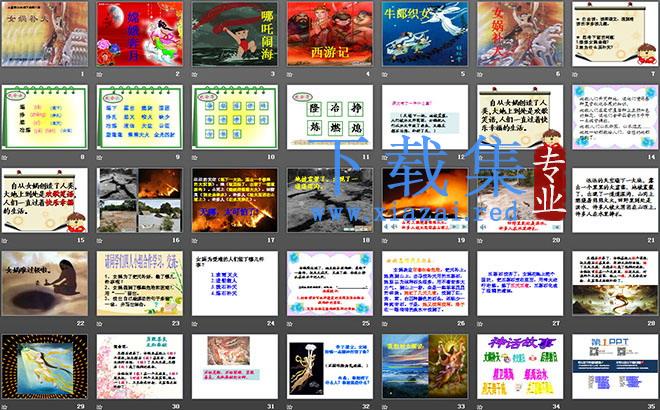This screenshot has height=410, width=660.
Task: Click the star icon below slide 19
Action: tap(385, 240)
